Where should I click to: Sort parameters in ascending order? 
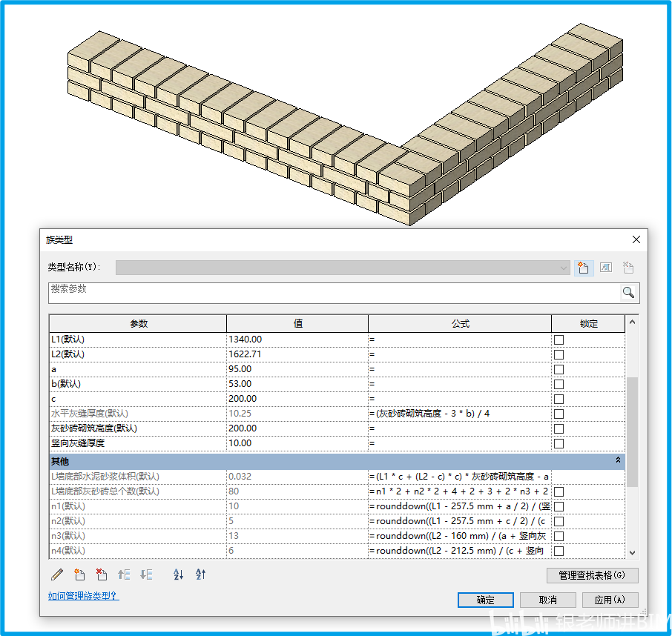click(178, 574)
